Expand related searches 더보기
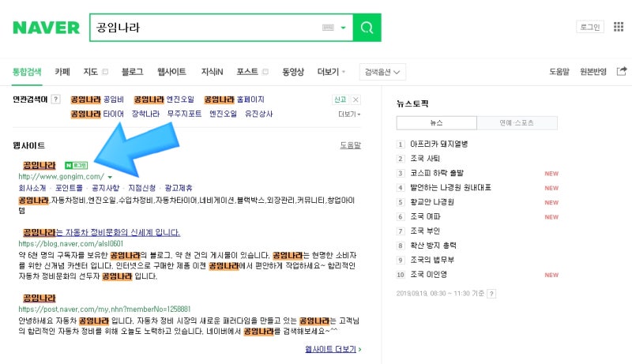 349,114
